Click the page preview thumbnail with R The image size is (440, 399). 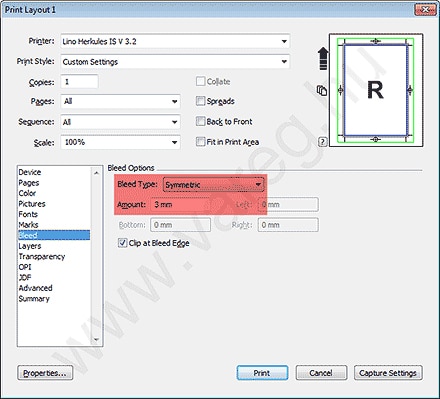[x=376, y=90]
